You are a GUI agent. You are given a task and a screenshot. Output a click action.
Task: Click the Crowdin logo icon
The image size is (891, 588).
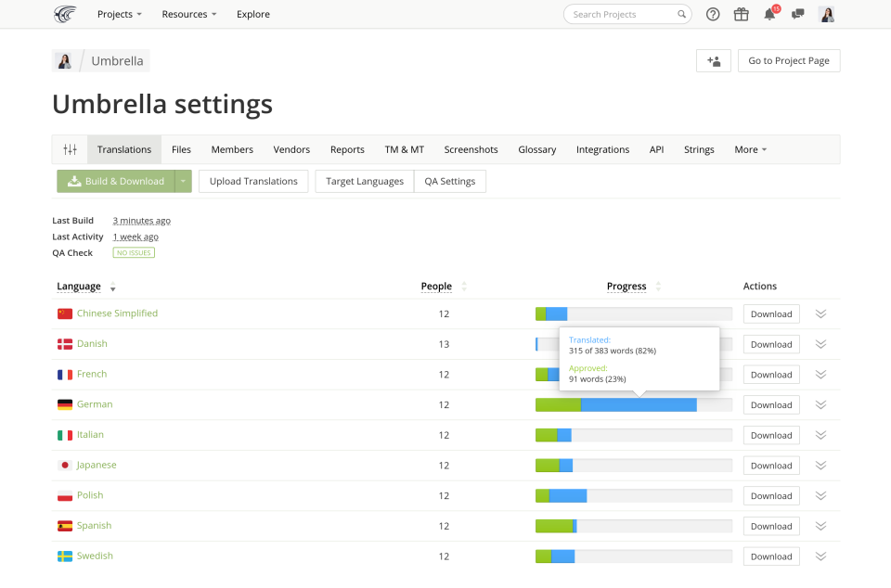pos(65,14)
